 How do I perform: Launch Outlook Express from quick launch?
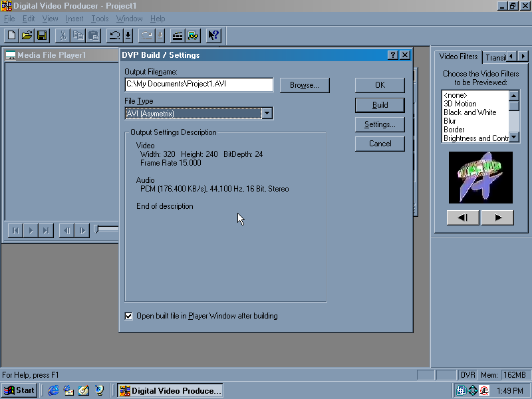pos(68,390)
